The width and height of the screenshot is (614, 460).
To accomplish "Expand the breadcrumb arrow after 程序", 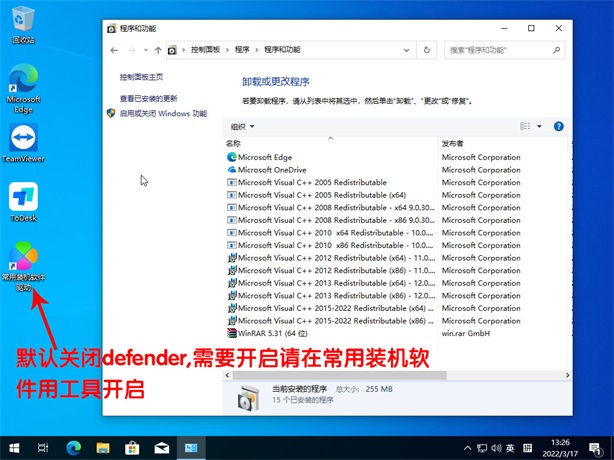I will click(257, 50).
